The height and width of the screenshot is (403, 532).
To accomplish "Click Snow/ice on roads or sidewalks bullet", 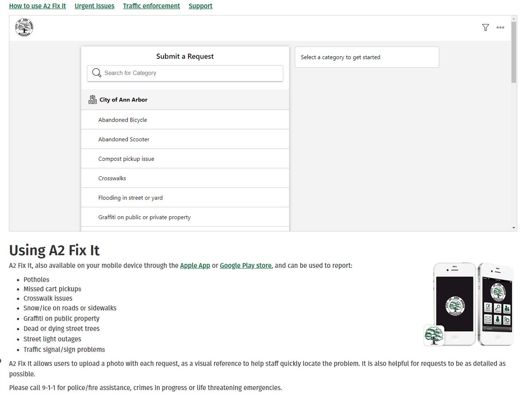I will (70, 308).
